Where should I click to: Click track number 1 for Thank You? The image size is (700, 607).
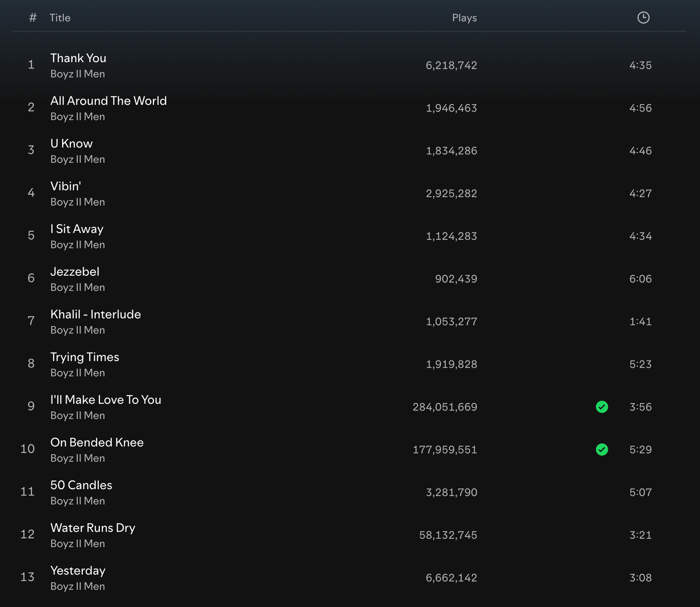31,64
